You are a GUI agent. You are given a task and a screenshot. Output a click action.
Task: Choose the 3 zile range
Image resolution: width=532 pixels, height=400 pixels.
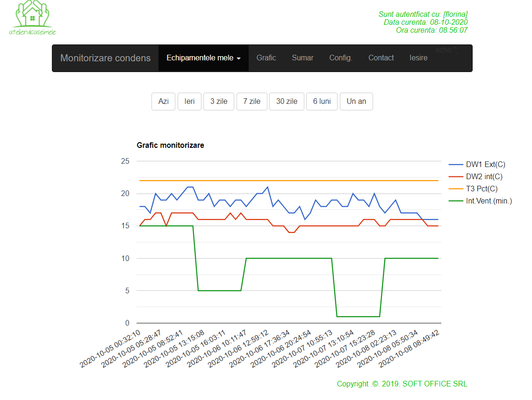[x=219, y=102]
